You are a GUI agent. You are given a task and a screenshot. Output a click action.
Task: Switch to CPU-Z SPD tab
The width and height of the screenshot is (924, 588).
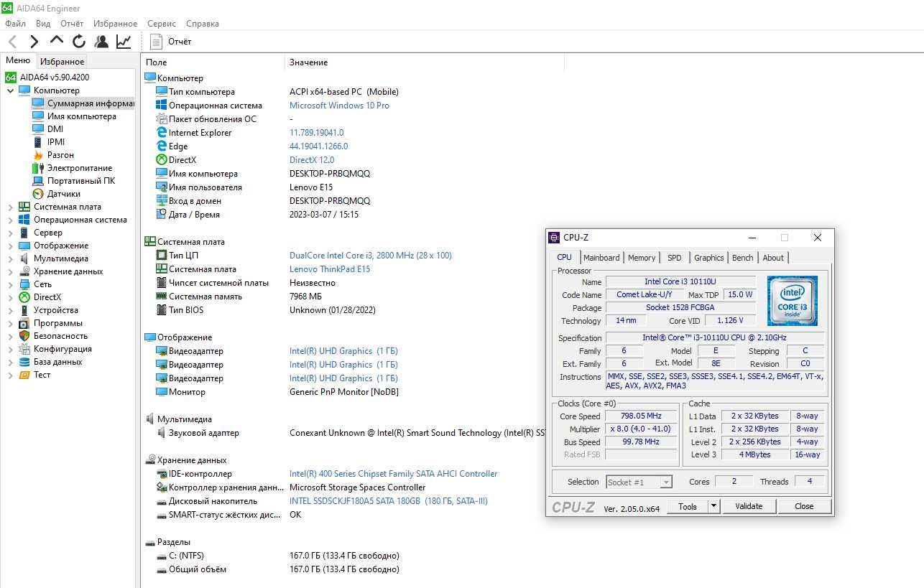(674, 258)
